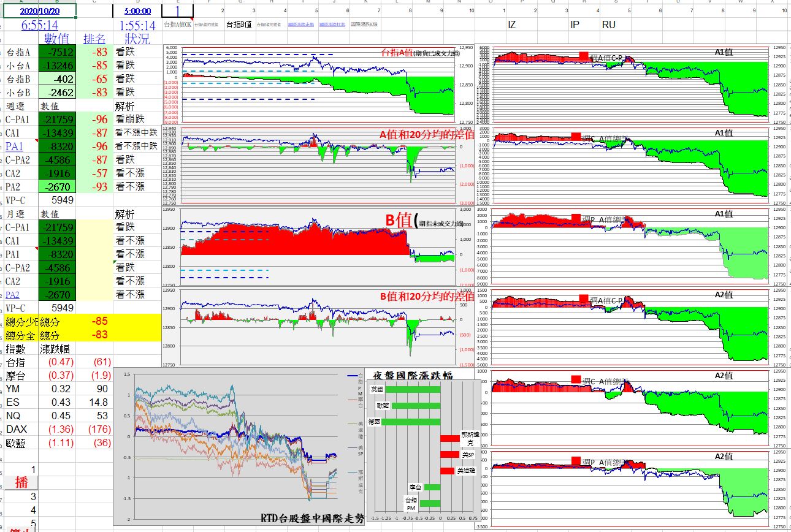791x532 pixels.
Task: Select the PA2 rank value -93
Action: [94, 187]
